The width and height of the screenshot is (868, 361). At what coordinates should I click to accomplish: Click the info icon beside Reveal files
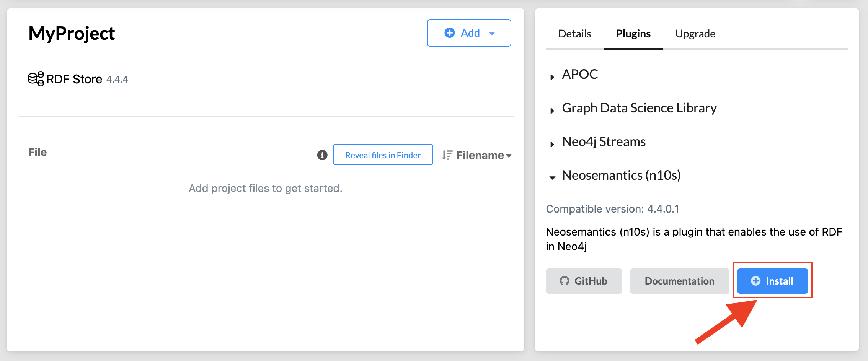click(322, 155)
